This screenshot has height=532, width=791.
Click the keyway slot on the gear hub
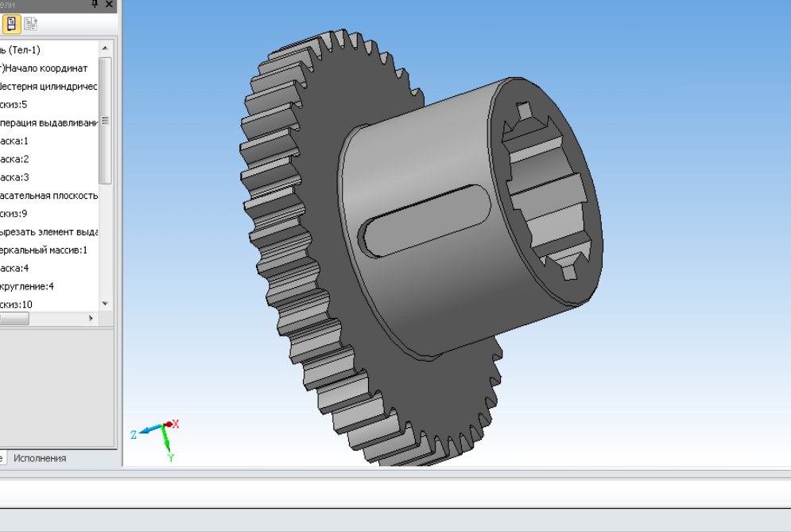pos(426,221)
